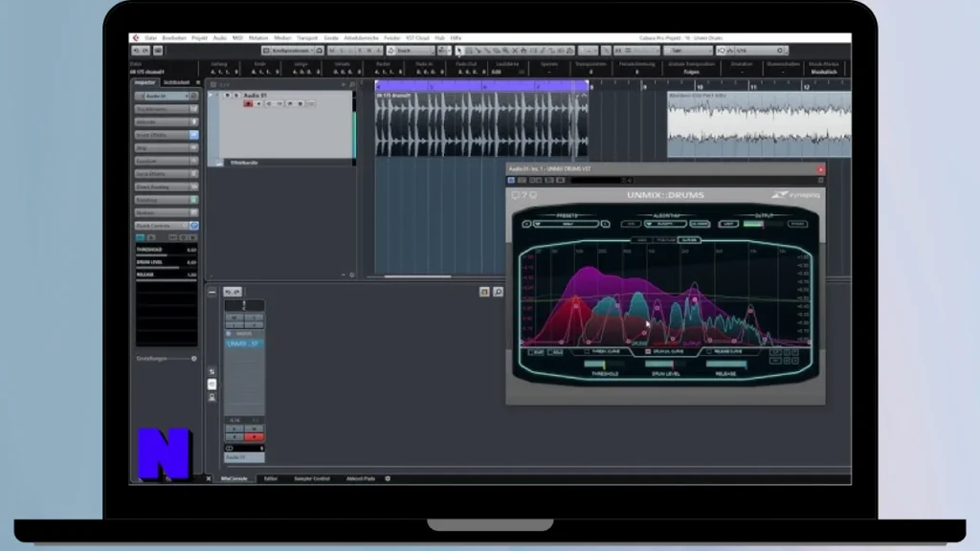980x551 pixels.
Task: Toggle monitor on Audio 01 track
Action: [x=258, y=103]
